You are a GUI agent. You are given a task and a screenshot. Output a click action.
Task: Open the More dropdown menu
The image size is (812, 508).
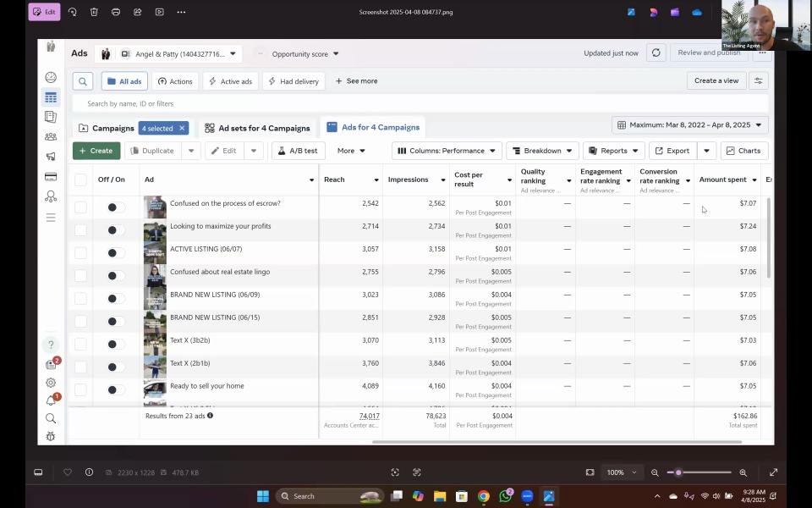click(351, 151)
